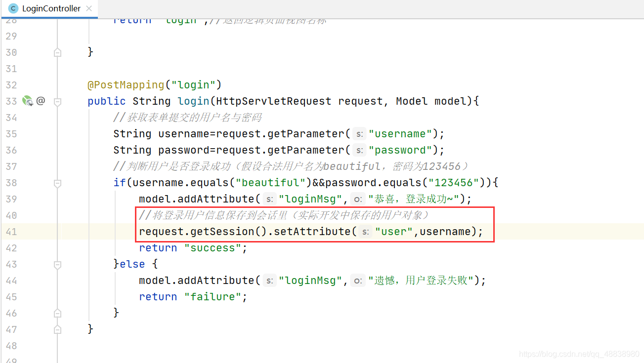Select the LoginController editor tab
The image size is (644, 363).
coord(49,8)
